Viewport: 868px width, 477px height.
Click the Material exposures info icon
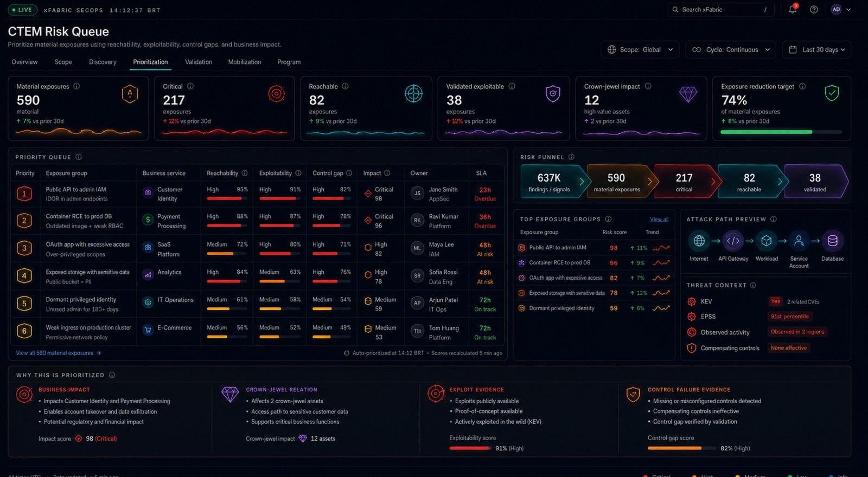coord(76,86)
